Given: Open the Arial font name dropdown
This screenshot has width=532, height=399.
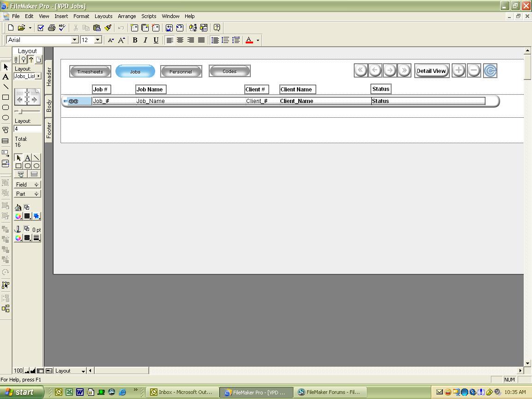Looking at the screenshot, I should (74, 40).
